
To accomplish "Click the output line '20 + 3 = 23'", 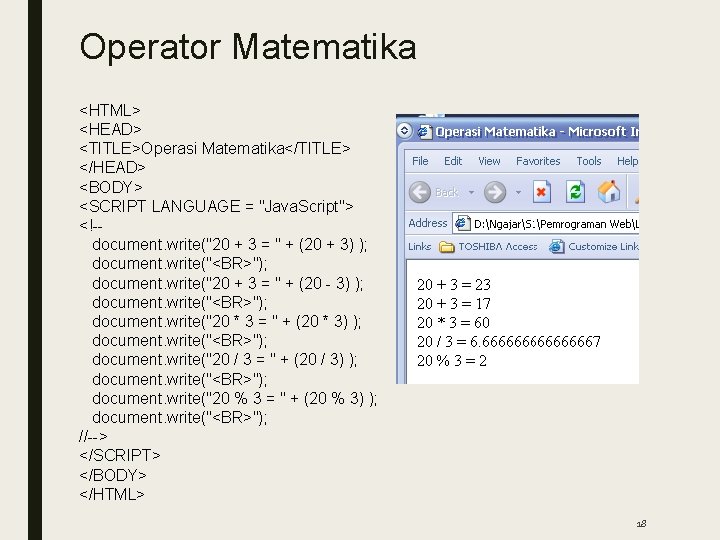I will coord(454,285).
